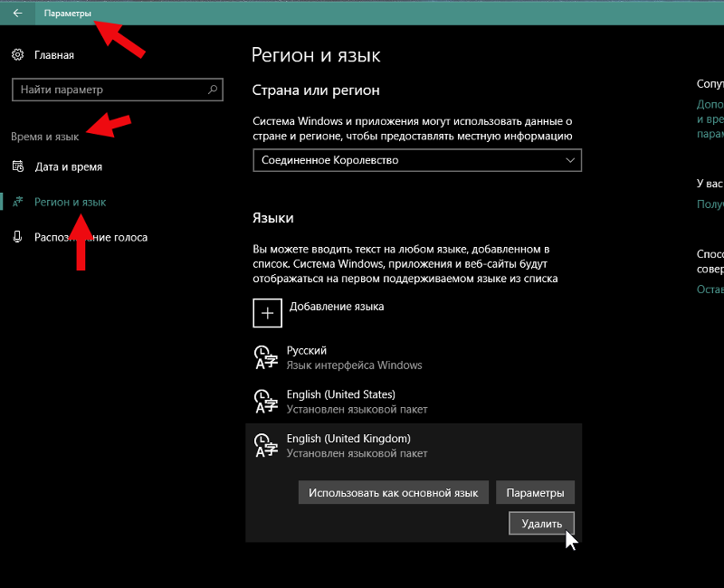Click the English (United States) language icon
Viewport: 724px width, 588px height.
point(266,402)
